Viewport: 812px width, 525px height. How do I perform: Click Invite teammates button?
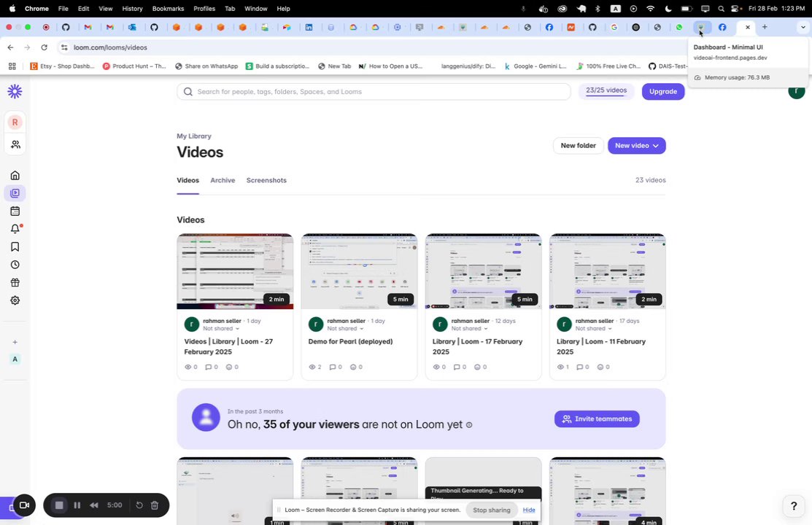click(597, 419)
